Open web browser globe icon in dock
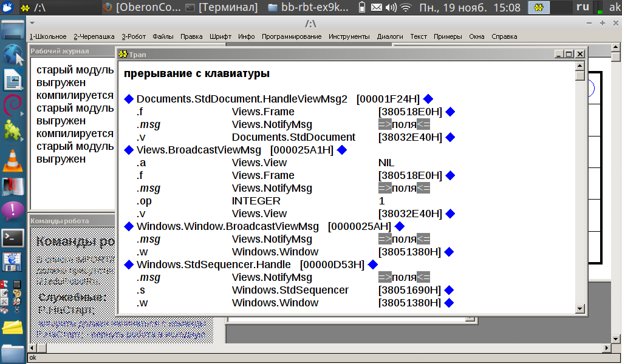 point(13,55)
